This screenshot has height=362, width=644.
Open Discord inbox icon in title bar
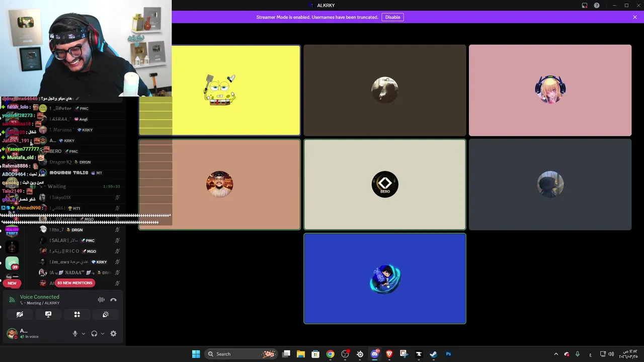(x=585, y=6)
